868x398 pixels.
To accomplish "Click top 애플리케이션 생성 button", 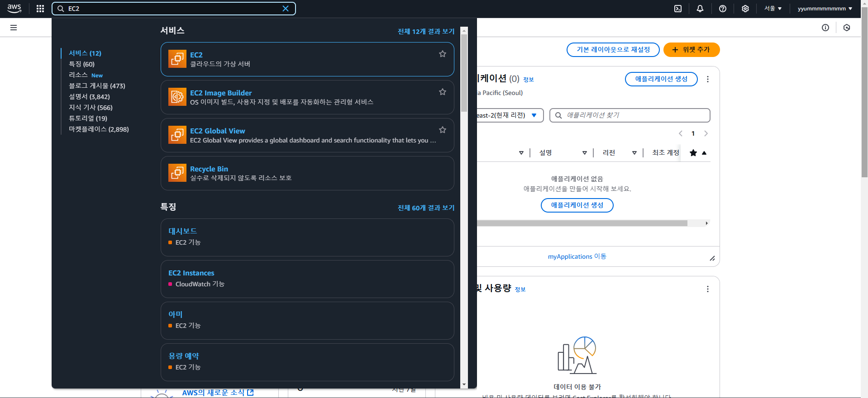I will tap(661, 79).
